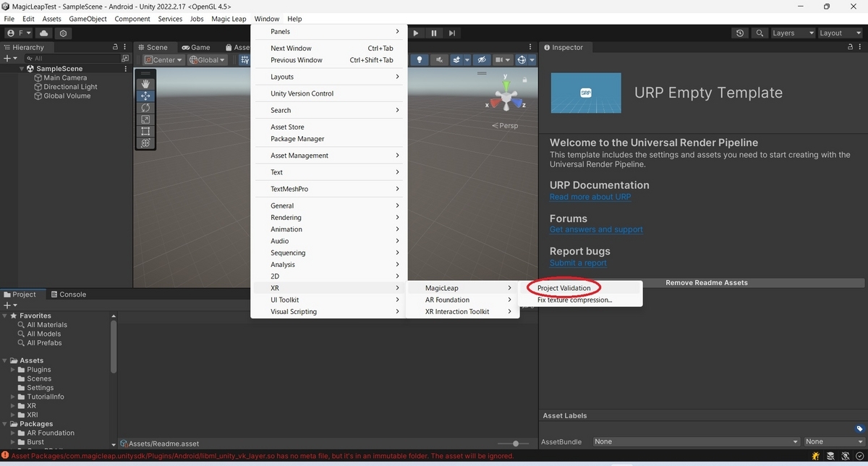Click the Play button

click(416, 33)
